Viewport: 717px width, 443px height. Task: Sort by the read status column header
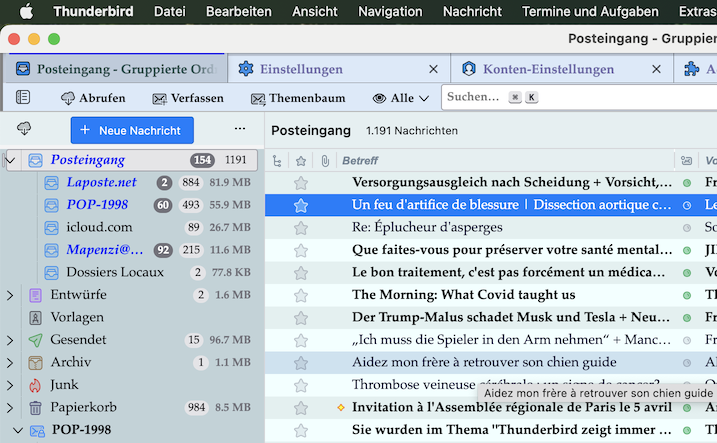tap(686, 160)
